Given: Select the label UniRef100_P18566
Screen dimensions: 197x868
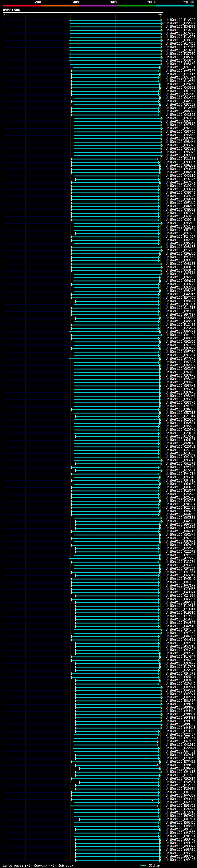Looking at the screenshot, I should click(x=180, y=454).
